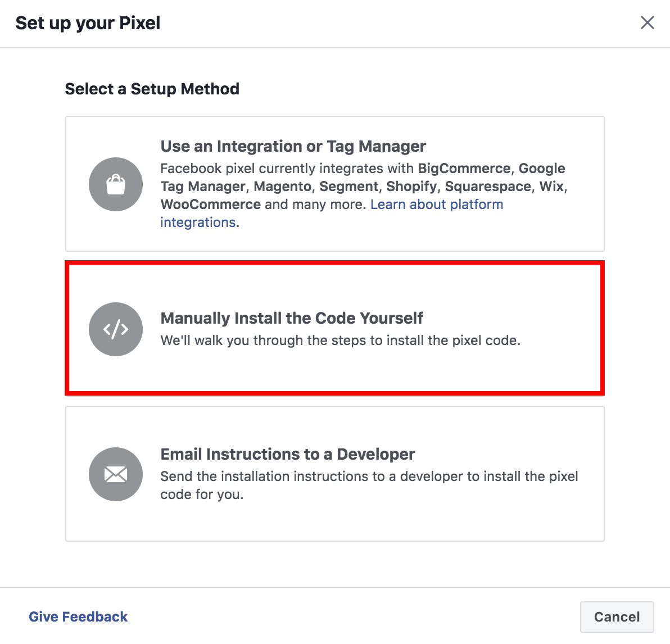
Task: Choose Manually Install the Code Yourself title
Action: (x=292, y=318)
